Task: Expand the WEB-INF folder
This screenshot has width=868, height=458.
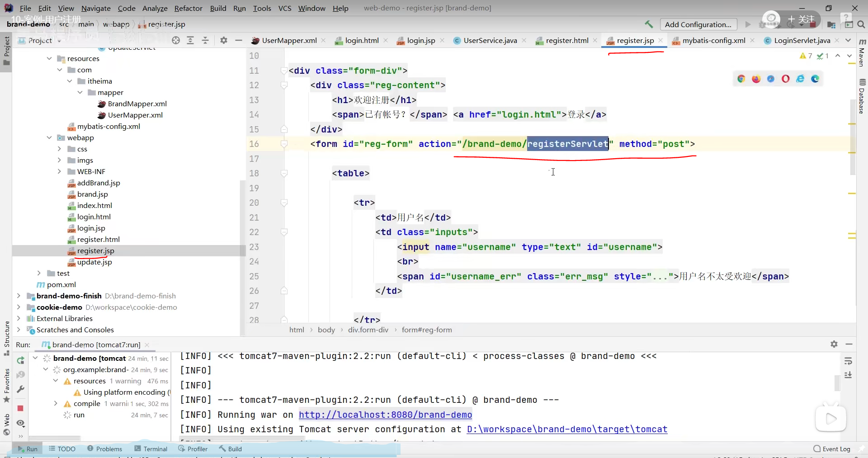Action: click(59, 172)
